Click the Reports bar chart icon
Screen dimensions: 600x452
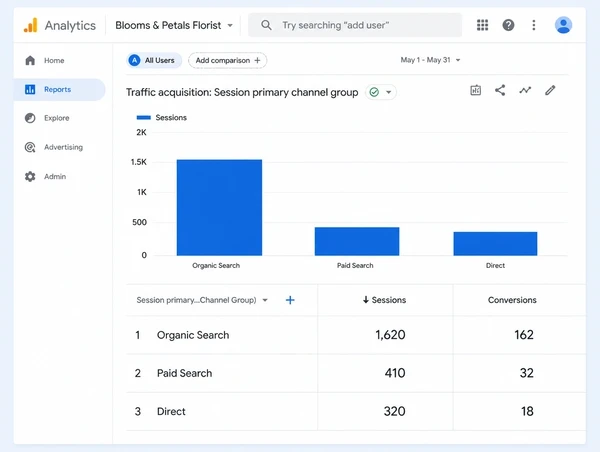click(30, 90)
